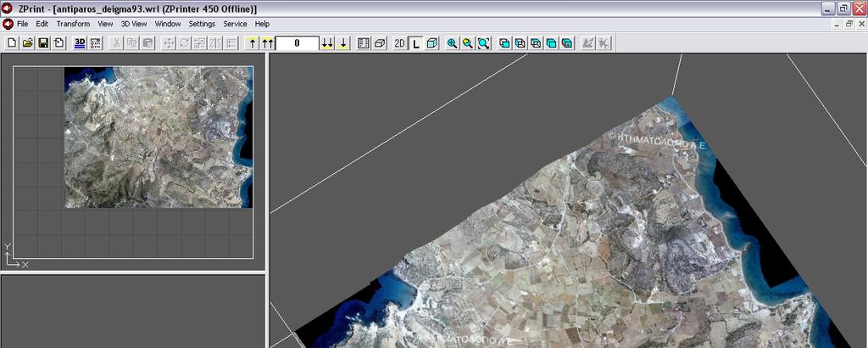Select the Rotate circular arrows tool
The image size is (868, 348).
(x=184, y=43)
